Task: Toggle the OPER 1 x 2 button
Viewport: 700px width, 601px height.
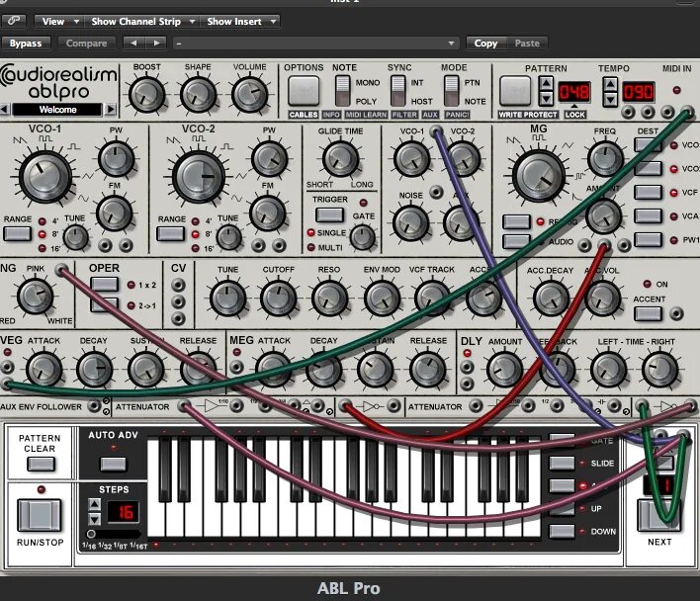Action: pos(105,285)
